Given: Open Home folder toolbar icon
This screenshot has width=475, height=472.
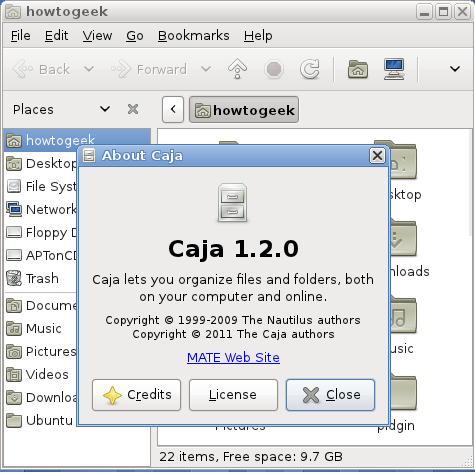Looking at the screenshot, I should pos(358,69).
